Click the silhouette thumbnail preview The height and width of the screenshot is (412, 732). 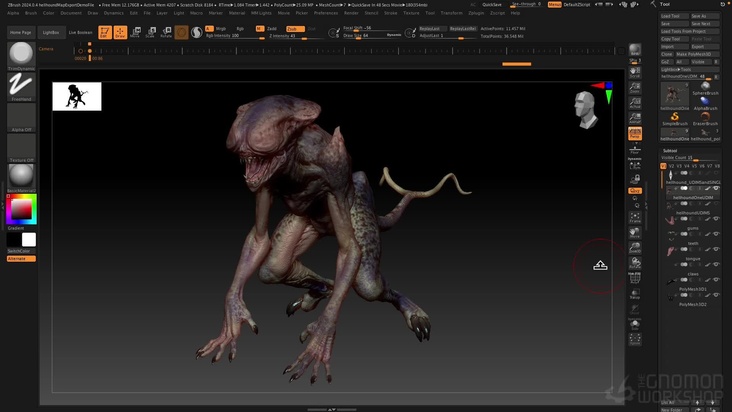pyautogui.click(x=77, y=97)
